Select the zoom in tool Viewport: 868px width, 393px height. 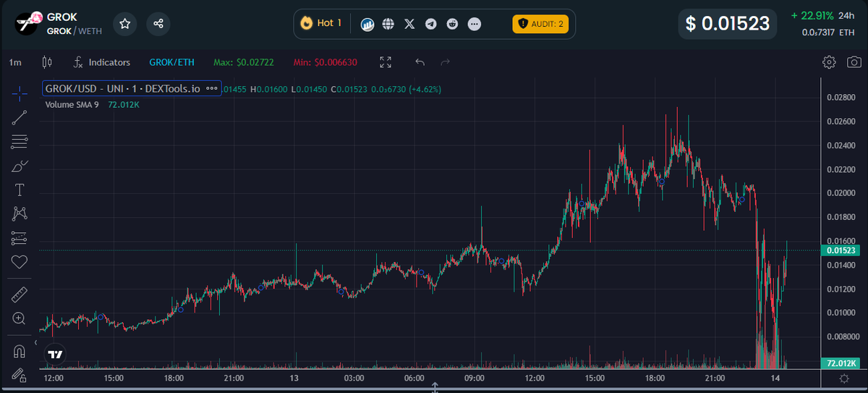[x=20, y=318]
